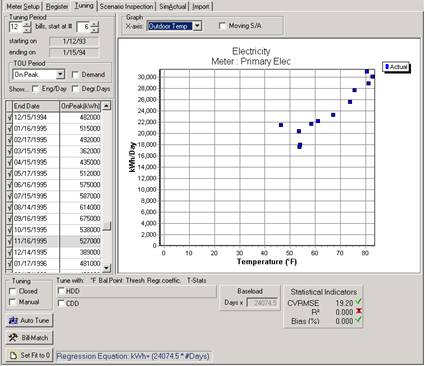Click the Bill Match hammer icon

click(13, 337)
